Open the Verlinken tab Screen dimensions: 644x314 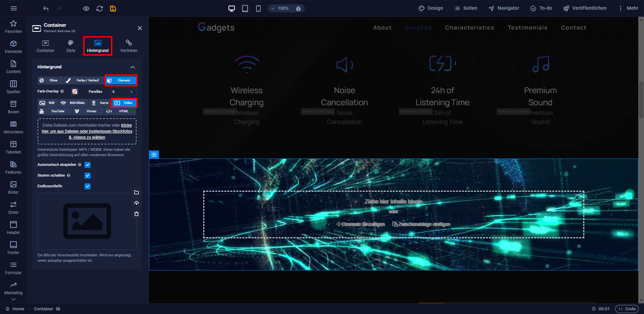click(x=129, y=46)
